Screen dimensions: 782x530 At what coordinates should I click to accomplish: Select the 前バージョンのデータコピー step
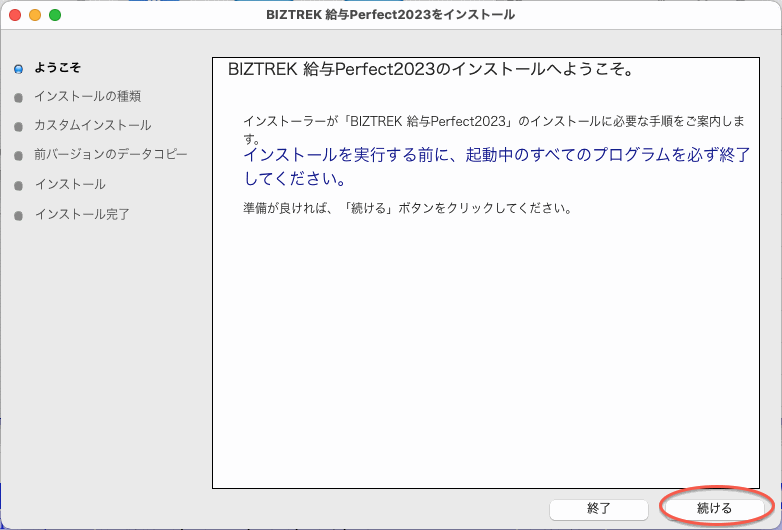coord(110,155)
